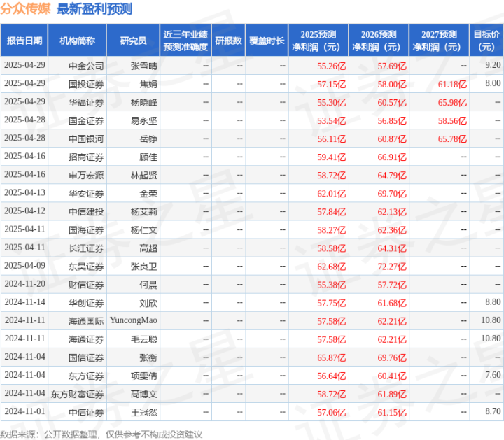
Task: Click 58.56亿 2027 forecast for 国金证券
Action: [453, 121]
